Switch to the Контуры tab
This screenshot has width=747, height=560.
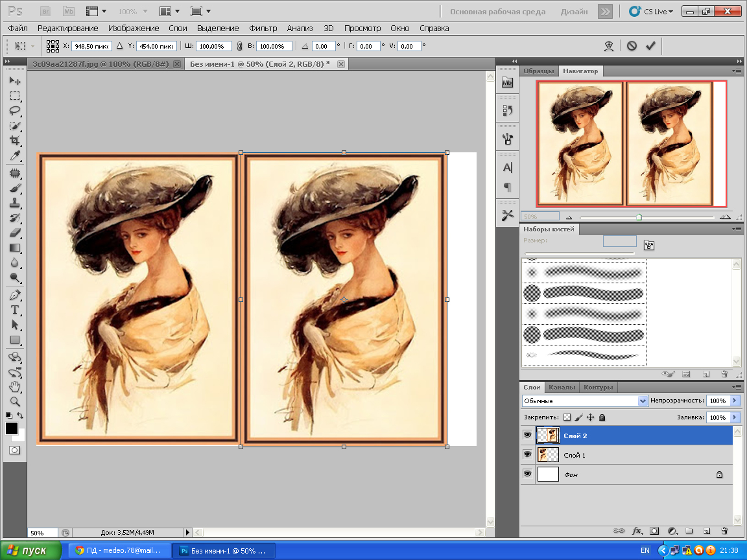point(599,387)
